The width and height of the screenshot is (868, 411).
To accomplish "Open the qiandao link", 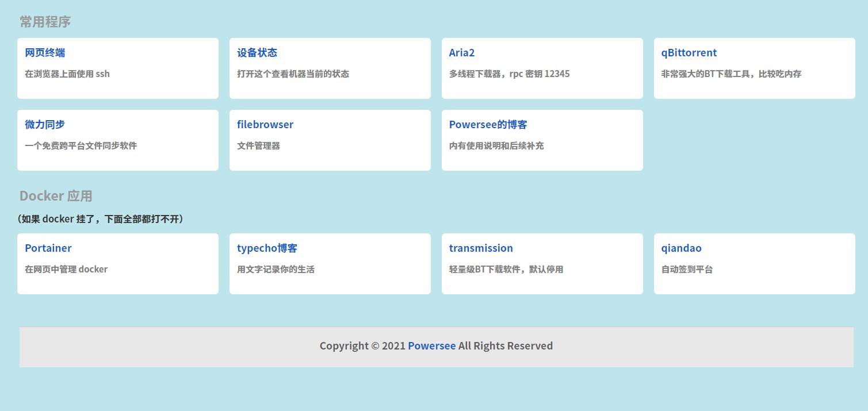I will click(x=681, y=248).
